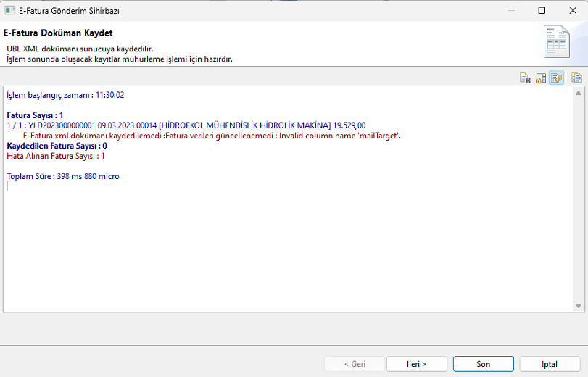588x377 pixels.
Task: Minimize the E-Fatura wizard window
Action: (509, 11)
